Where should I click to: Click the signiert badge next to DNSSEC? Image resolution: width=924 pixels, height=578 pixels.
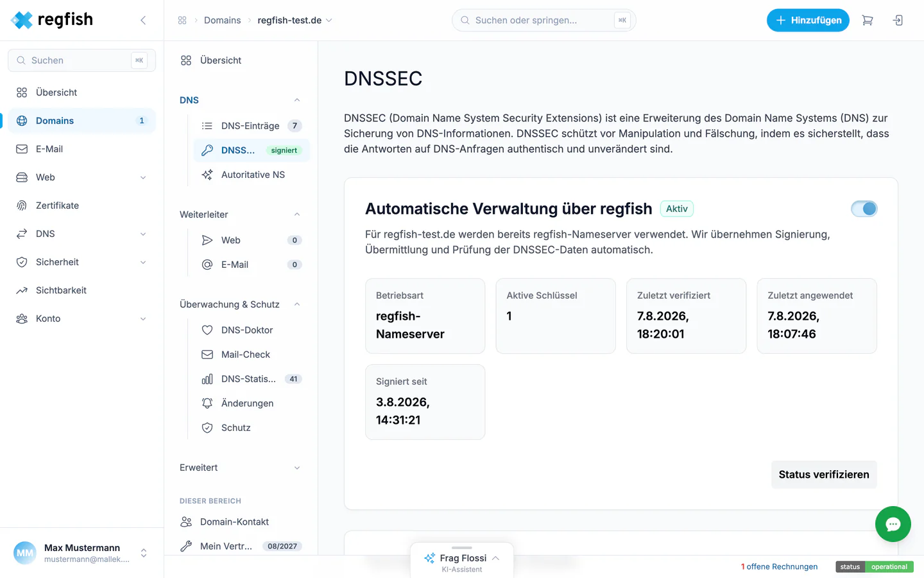[284, 150]
